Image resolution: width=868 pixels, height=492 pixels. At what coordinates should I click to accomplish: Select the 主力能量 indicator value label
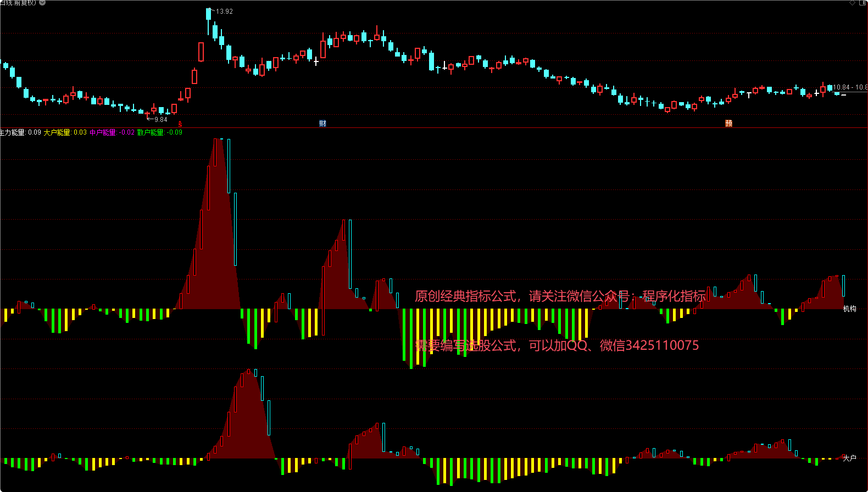coord(20,132)
